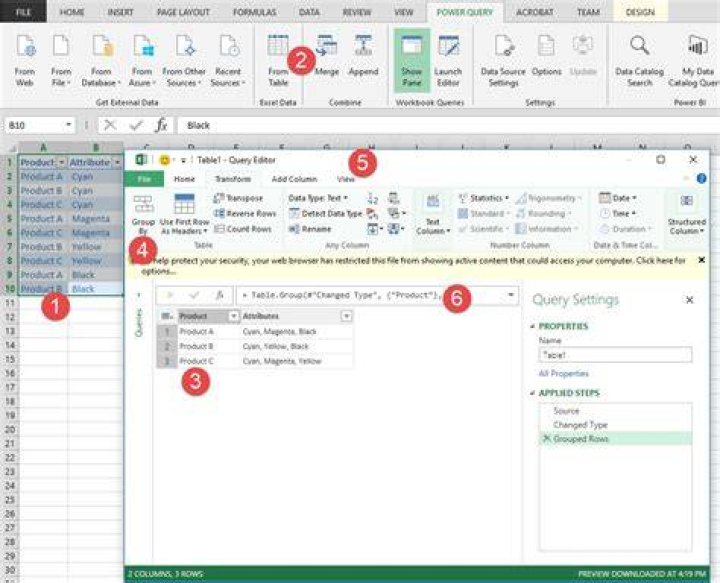720x583 pixels.
Task: Click the Count Rows button
Action: pyautogui.click(x=243, y=229)
